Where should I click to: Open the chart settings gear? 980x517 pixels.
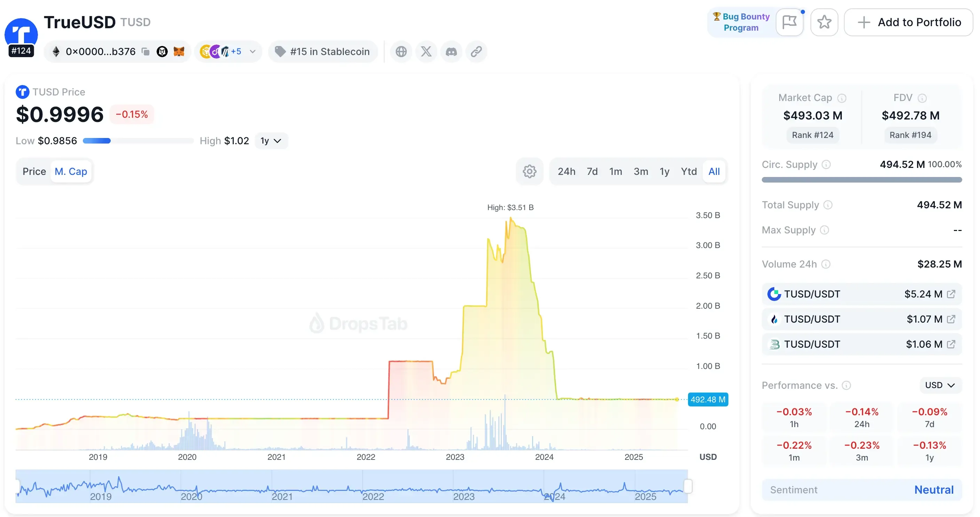tap(529, 171)
